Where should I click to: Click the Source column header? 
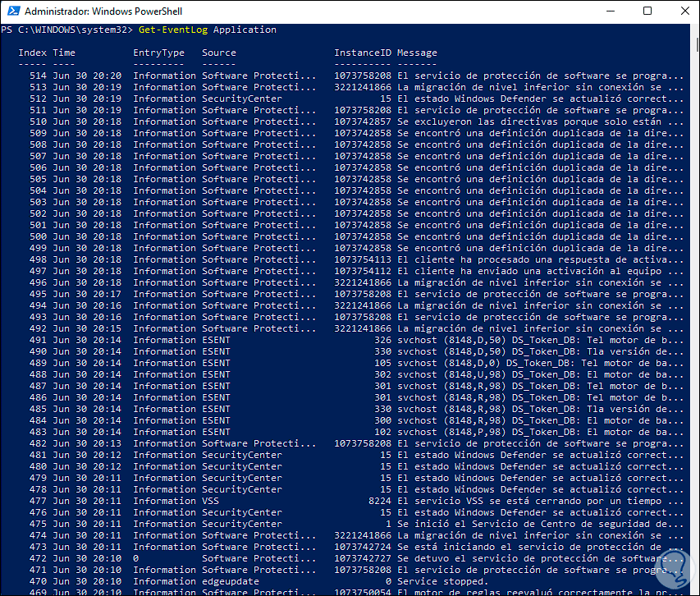point(219,53)
